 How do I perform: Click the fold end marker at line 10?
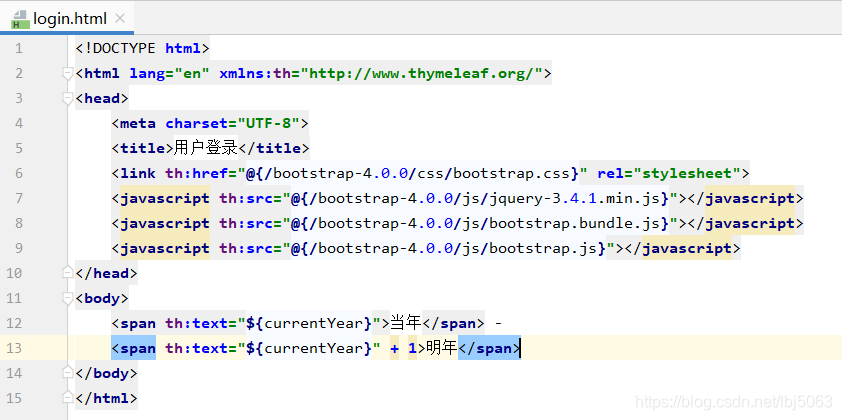coord(68,273)
